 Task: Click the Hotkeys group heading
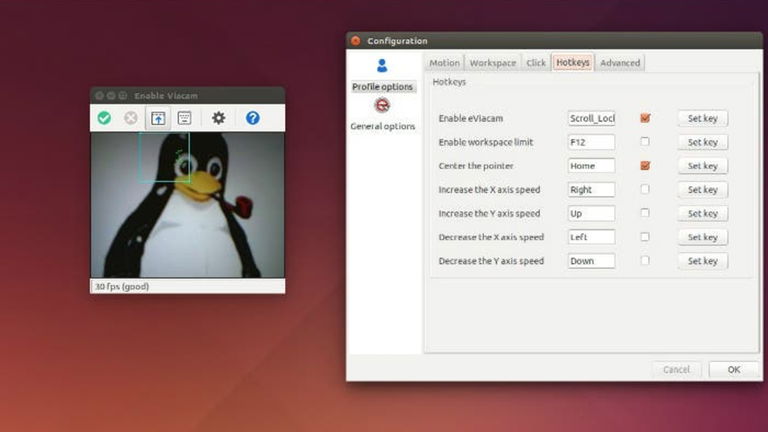point(449,82)
